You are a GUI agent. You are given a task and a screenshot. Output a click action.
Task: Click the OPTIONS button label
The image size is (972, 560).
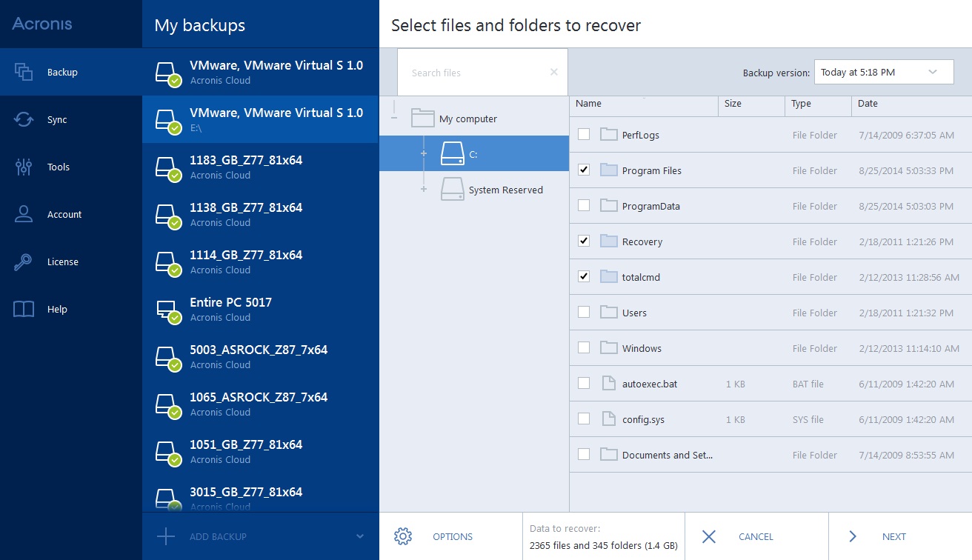point(453,537)
